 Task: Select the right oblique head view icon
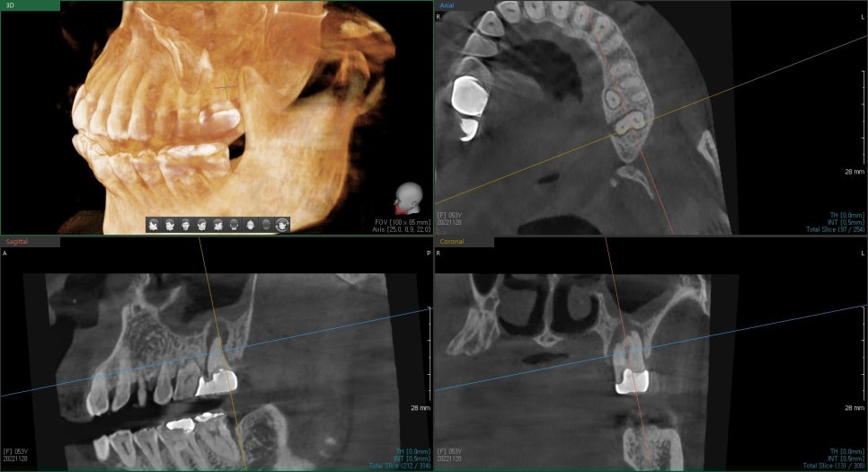click(170, 225)
